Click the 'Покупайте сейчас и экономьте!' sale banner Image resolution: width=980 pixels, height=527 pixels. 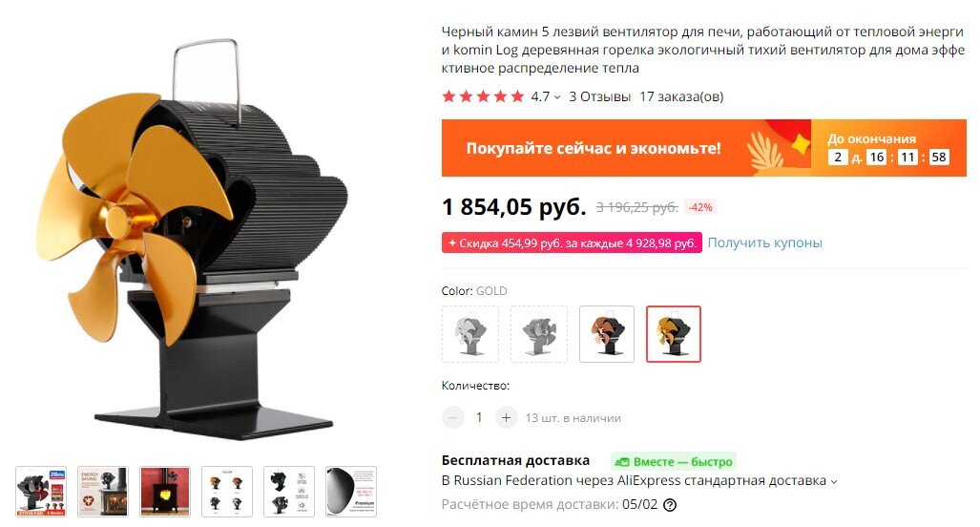point(704,148)
